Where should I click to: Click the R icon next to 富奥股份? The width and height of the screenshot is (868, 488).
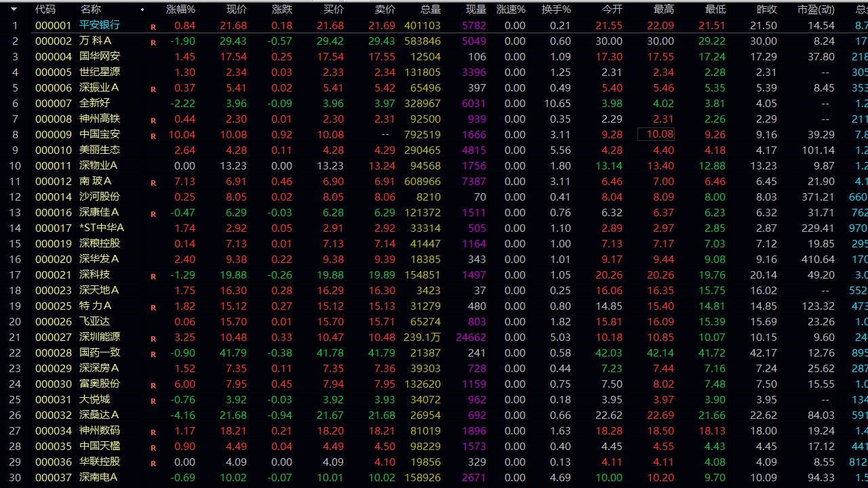pyautogui.click(x=153, y=385)
